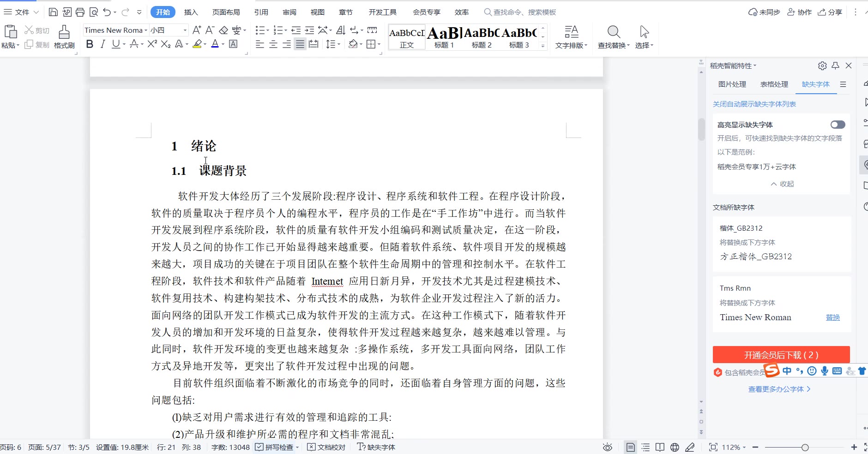Expand the highlight color dropdown arrow
The width and height of the screenshot is (868, 454).
205,44
